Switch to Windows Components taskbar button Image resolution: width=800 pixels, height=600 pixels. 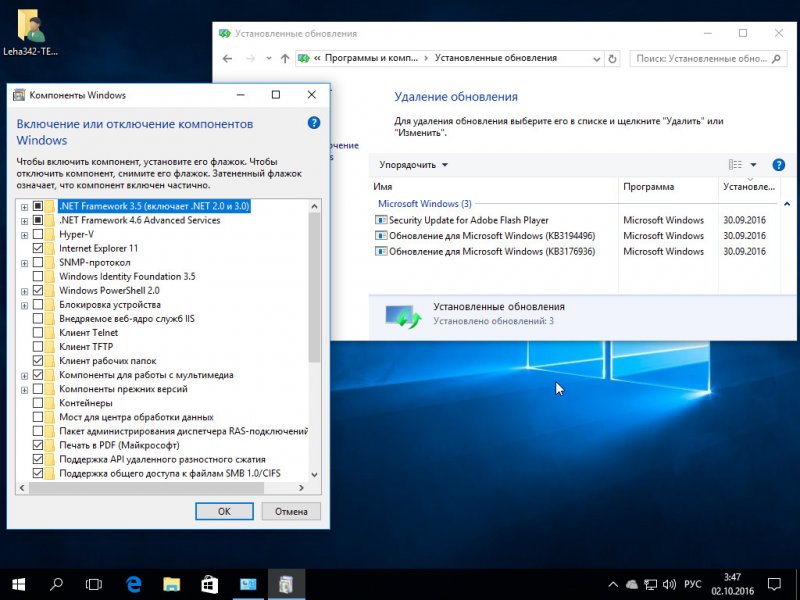(286, 584)
